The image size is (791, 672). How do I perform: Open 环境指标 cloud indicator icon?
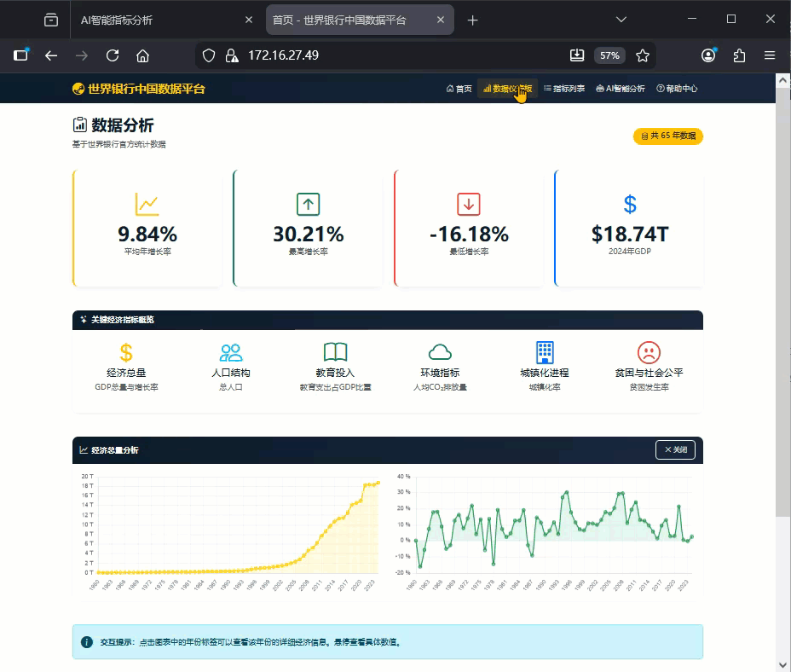point(440,352)
